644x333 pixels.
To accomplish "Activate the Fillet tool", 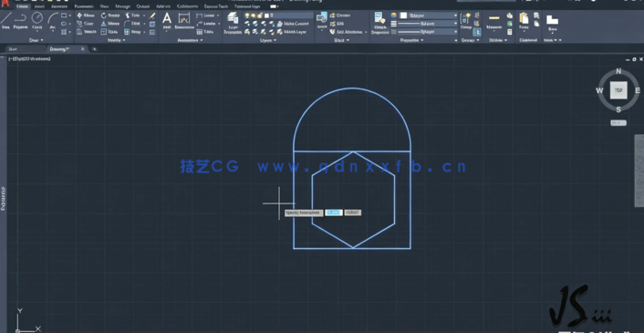I will [132, 24].
